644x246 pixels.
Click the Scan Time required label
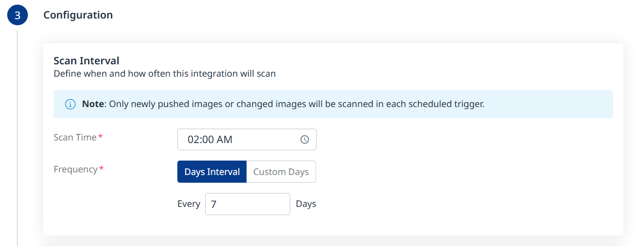[78, 137]
